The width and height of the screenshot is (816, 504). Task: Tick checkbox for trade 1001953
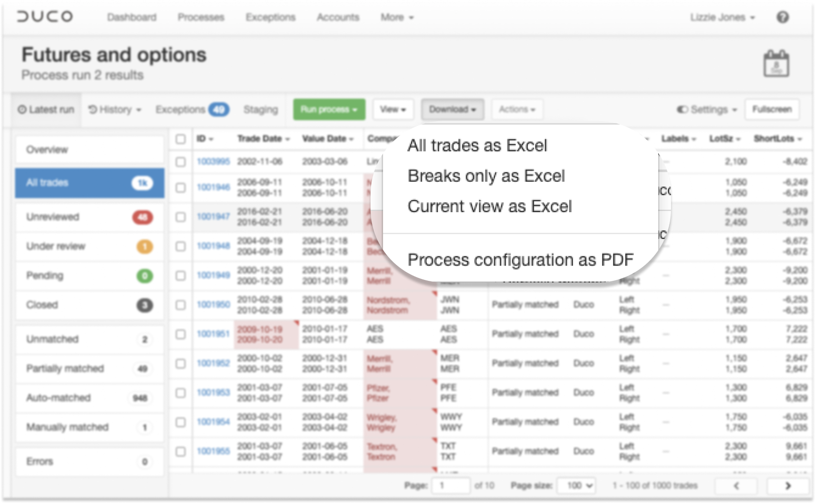(x=180, y=393)
